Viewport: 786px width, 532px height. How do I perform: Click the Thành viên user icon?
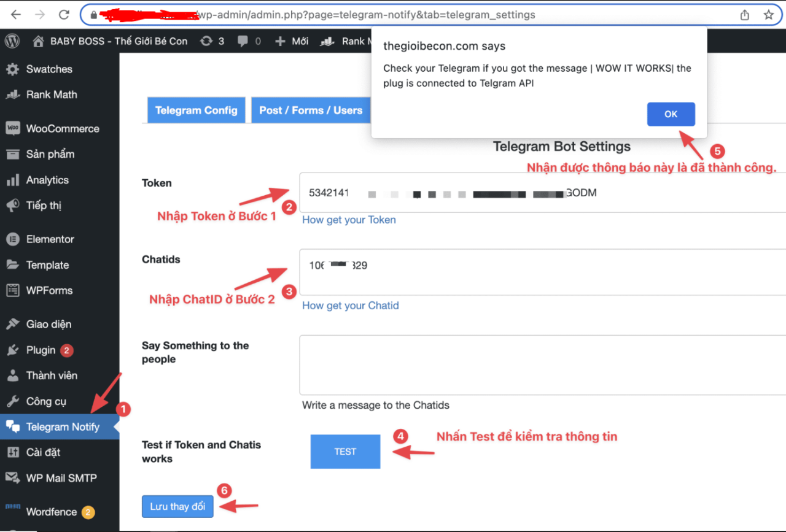pos(12,376)
